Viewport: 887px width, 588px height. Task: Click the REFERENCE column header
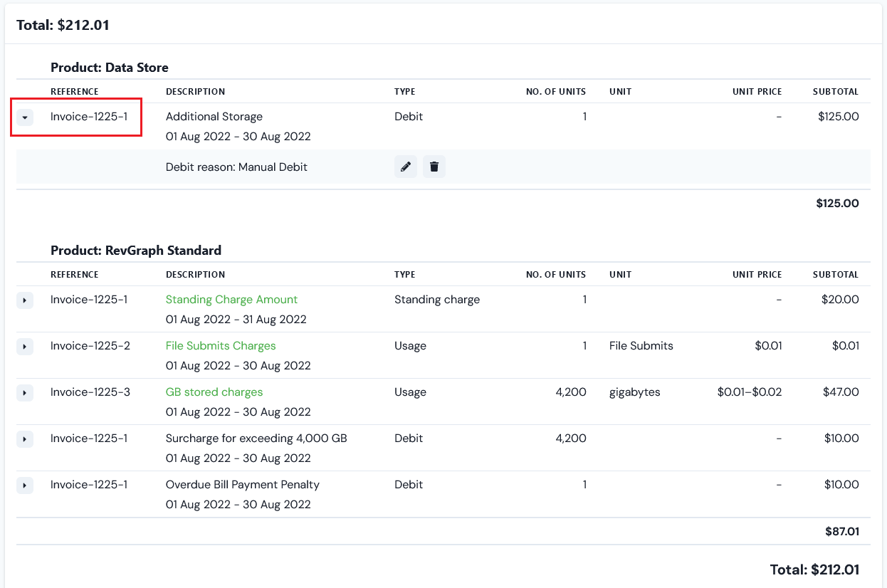pos(74,91)
